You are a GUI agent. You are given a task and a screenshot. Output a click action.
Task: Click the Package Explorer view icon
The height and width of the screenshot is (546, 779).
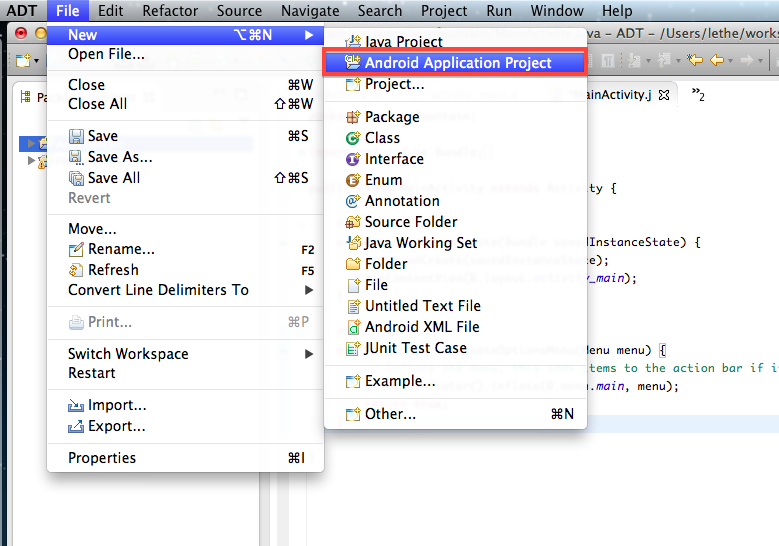coord(25,97)
